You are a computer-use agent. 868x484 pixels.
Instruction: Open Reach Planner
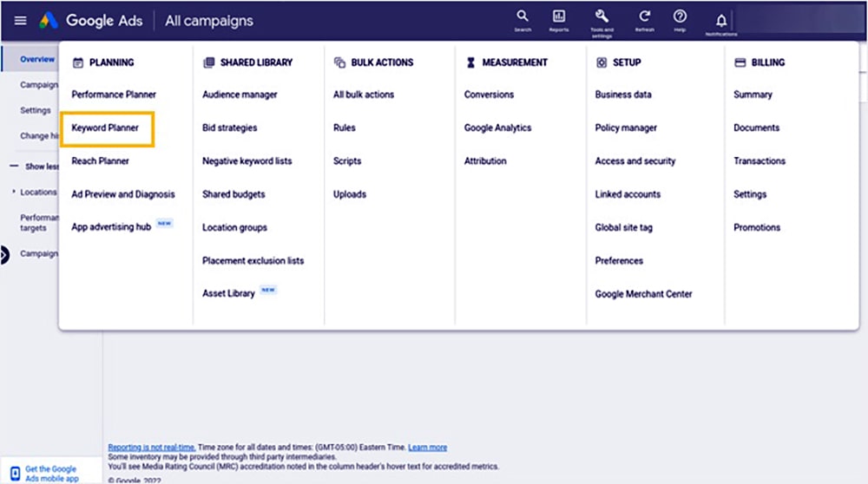[x=100, y=161]
